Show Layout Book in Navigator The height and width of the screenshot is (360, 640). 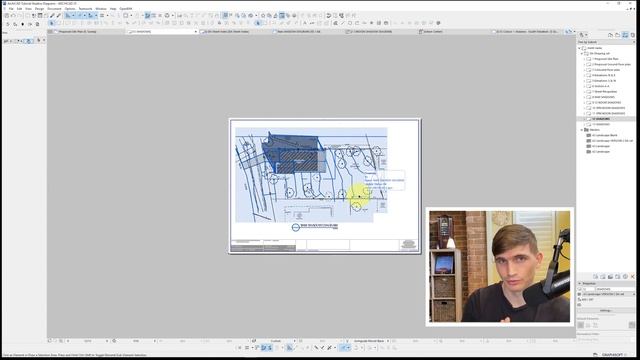click(625, 35)
